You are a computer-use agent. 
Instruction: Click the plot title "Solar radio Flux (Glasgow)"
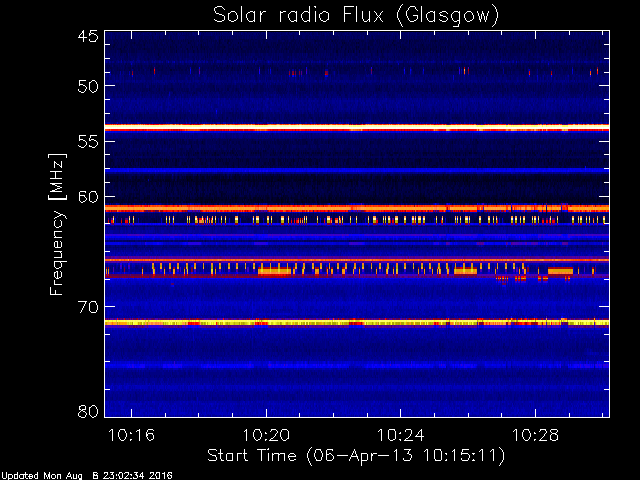coord(356,16)
